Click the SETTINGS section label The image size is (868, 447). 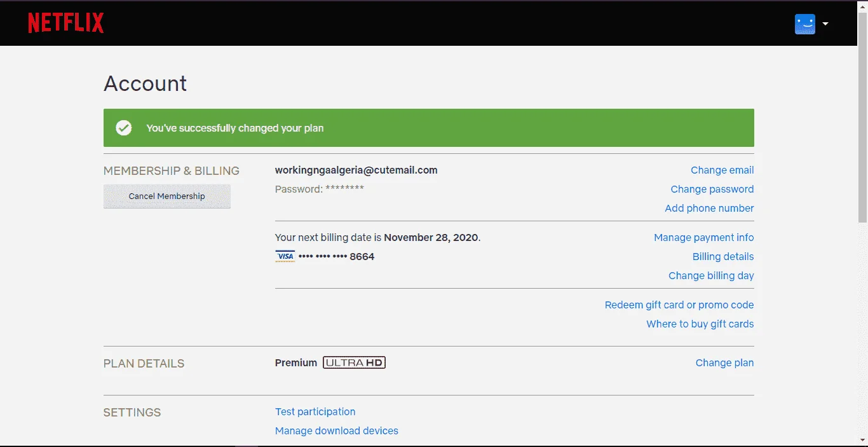tap(132, 412)
